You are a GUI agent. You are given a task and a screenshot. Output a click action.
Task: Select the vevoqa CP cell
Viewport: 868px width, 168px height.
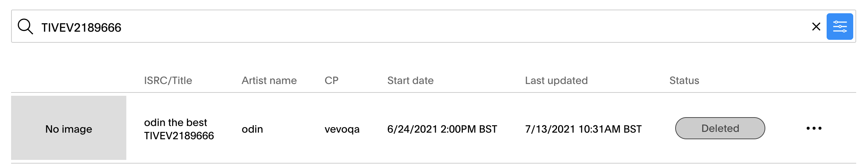(342, 129)
